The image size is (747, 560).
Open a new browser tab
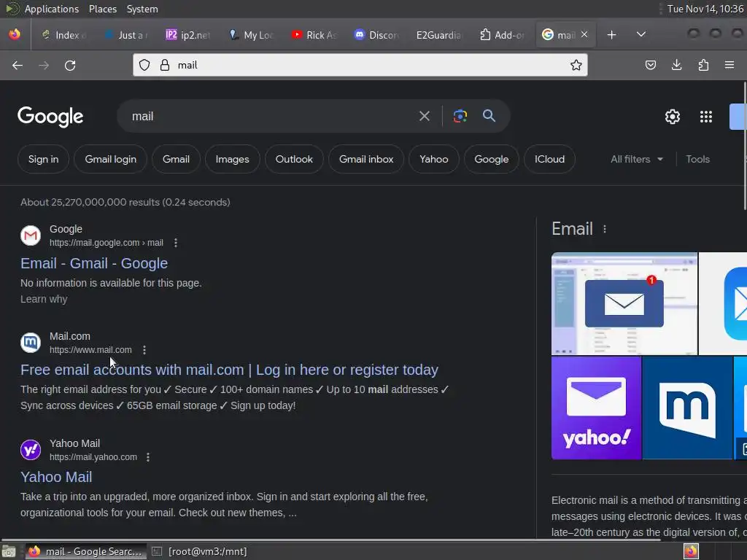pyautogui.click(x=612, y=35)
